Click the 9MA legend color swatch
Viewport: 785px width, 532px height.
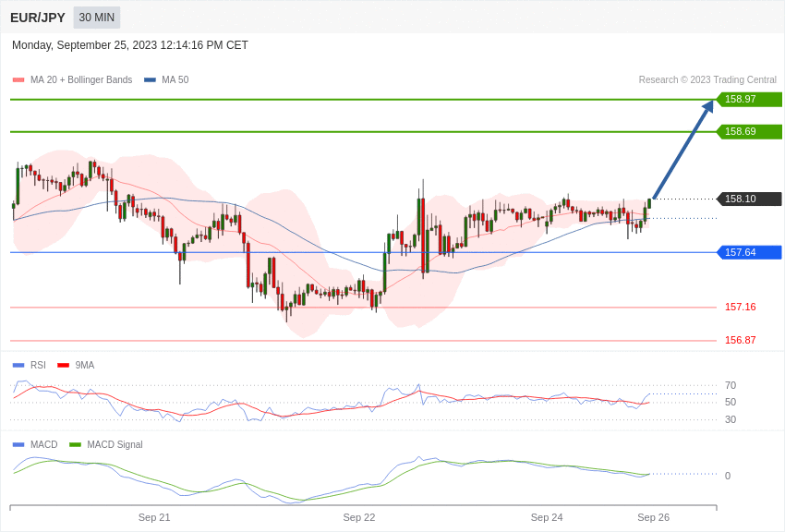(x=63, y=366)
